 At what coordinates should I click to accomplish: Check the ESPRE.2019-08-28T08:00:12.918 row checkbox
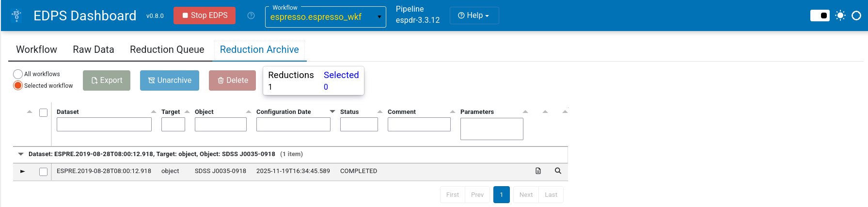pos(44,172)
